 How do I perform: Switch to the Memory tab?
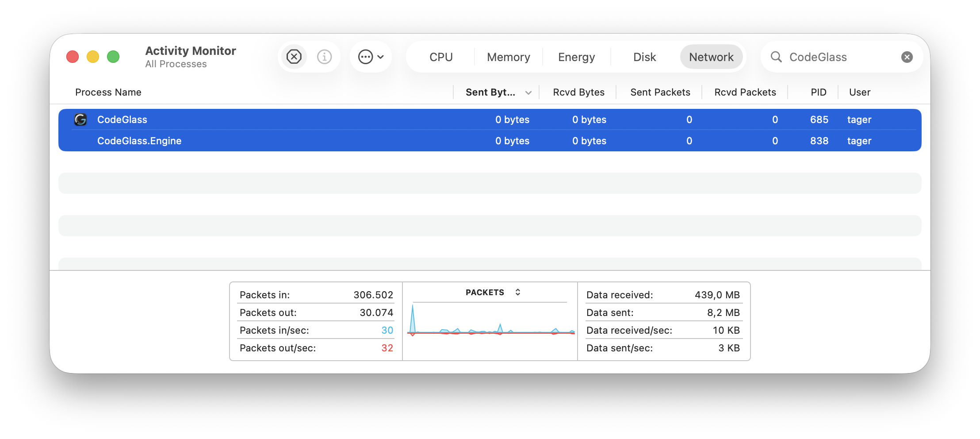509,57
